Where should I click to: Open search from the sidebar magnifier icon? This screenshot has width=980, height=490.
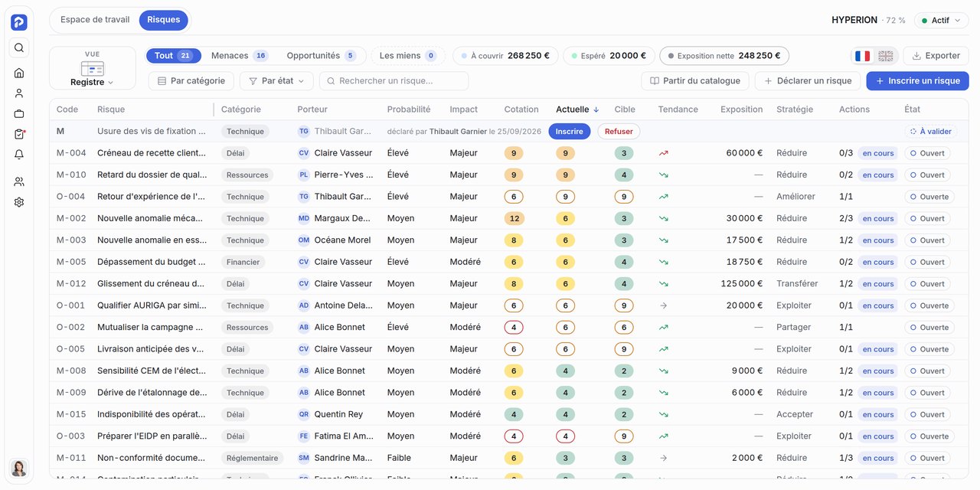click(x=19, y=47)
